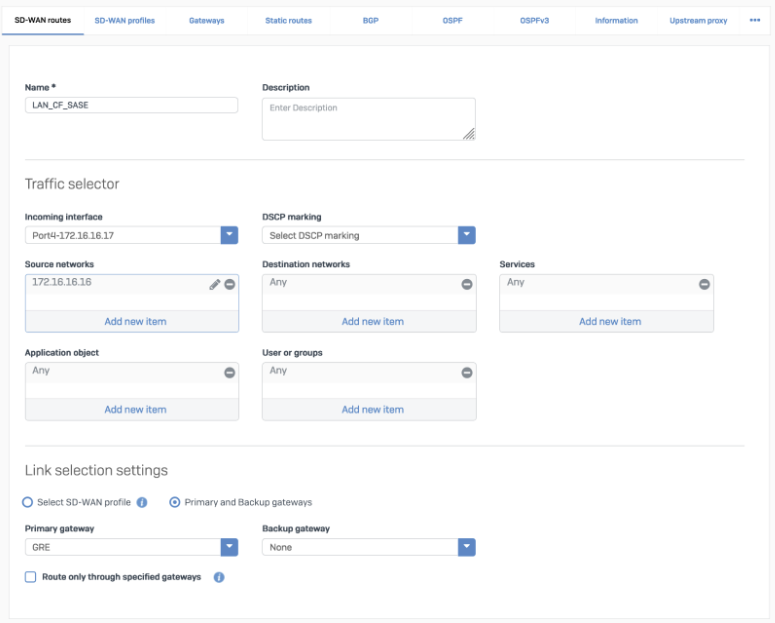This screenshot has width=775, height=623.
Task: Open the Primary gateway dropdown
Action: (x=229, y=547)
